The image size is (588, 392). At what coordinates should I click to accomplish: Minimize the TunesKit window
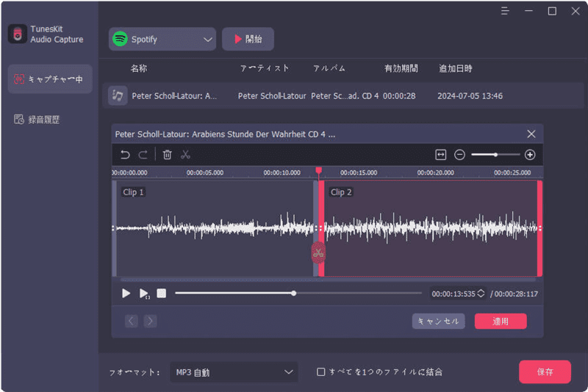click(528, 11)
